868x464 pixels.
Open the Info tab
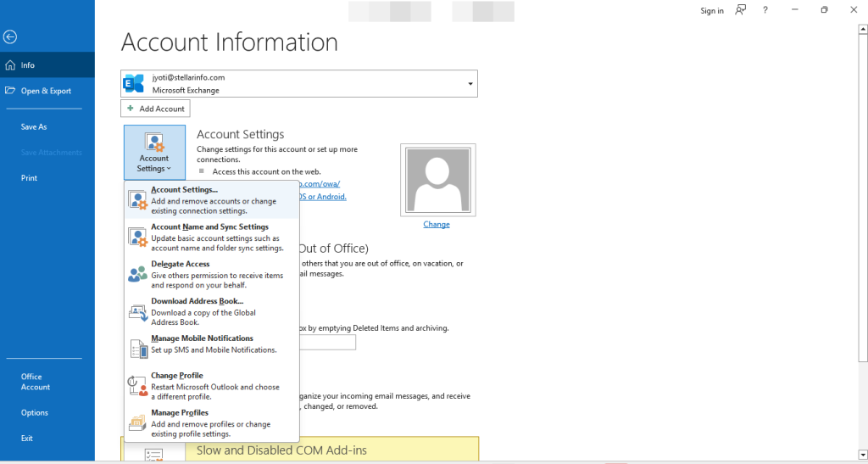click(47, 64)
